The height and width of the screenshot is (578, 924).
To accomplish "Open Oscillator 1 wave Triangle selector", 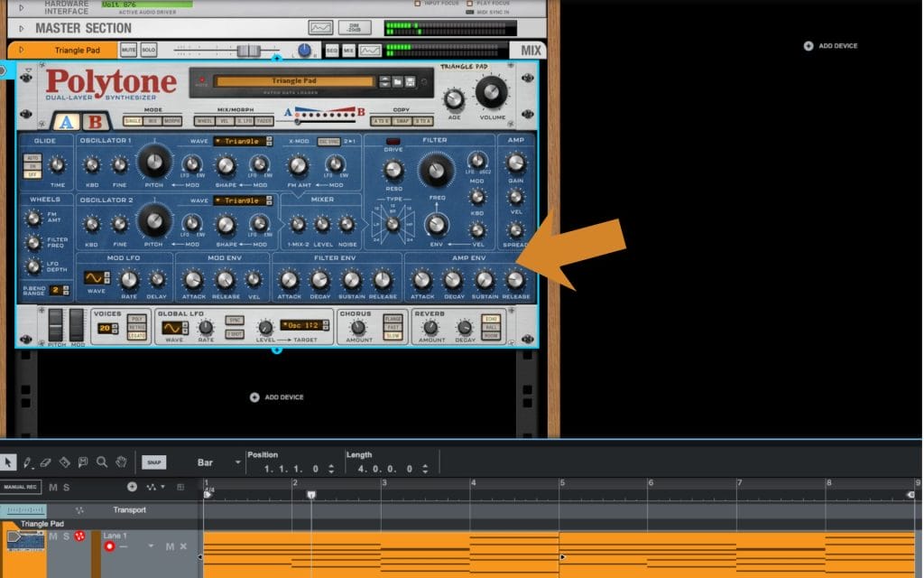I will [x=242, y=141].
